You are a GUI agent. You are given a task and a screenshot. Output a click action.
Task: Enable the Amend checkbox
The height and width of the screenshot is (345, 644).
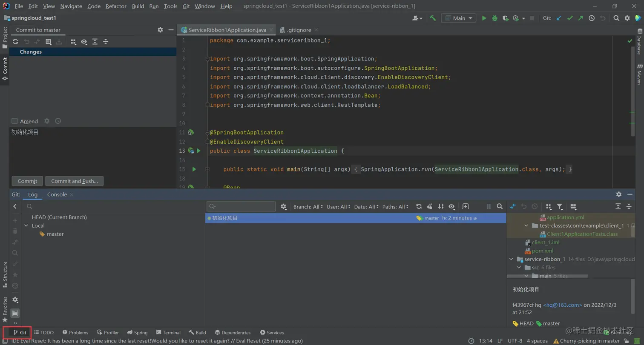pyautogui.click(x=15, y=121)
